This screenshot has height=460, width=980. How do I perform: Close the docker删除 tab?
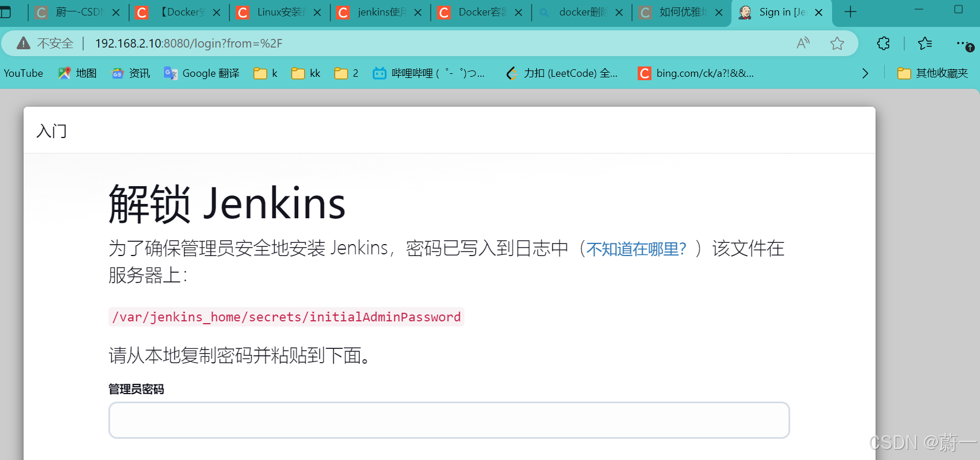click(x=619, y=12)
